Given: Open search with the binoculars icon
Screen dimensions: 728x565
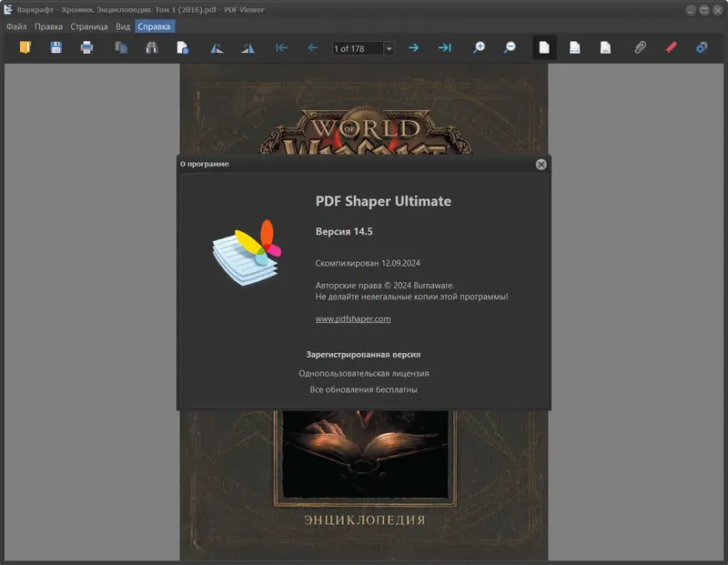Looking at the screenshot, I should tap(152, 47).
